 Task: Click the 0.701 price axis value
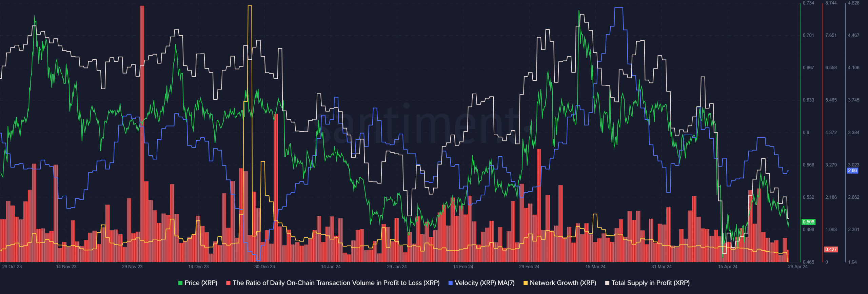click(x=808, y=35)
